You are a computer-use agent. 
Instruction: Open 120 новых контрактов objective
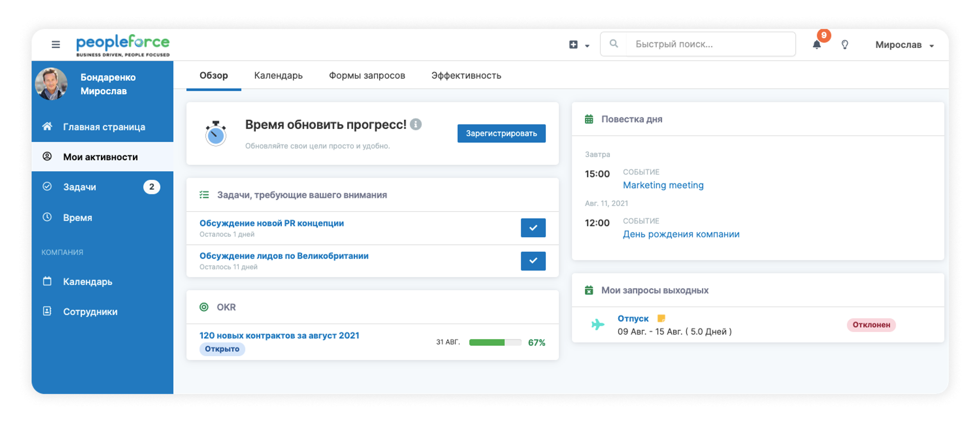279,335
